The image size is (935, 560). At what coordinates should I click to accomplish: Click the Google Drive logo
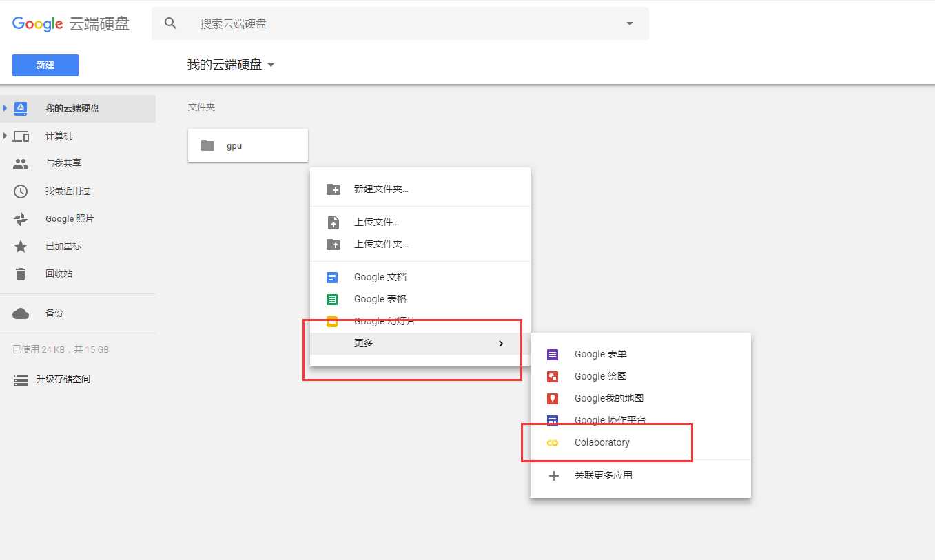pyautogui.click(x=71, y=23)
